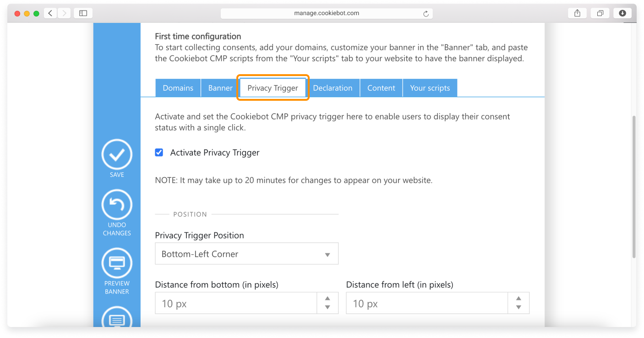Click the Safari back arrow button
The height and width of the screenshot is (338, 644).
pyautogui.click(x=50, y=13)
